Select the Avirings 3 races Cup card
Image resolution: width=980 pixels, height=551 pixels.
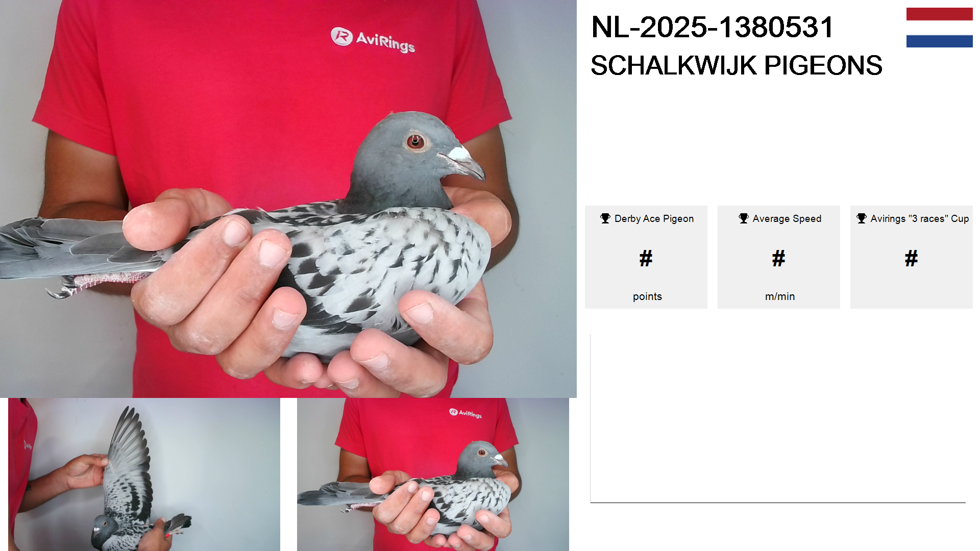point(912,257)
